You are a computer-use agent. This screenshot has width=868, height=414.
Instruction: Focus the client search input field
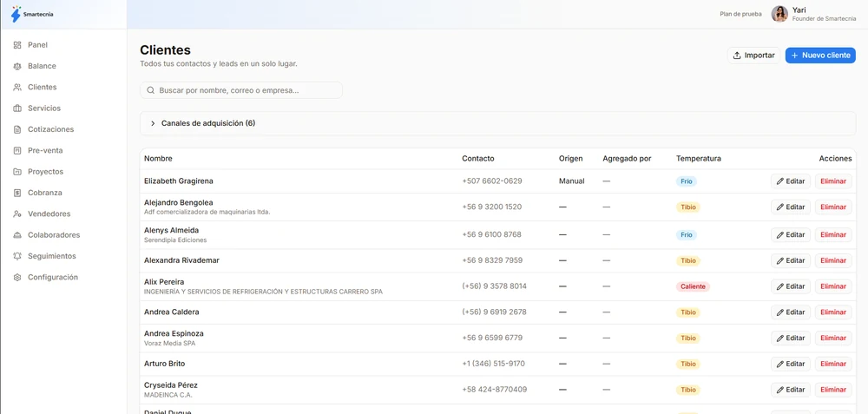(x=241, y=90)
